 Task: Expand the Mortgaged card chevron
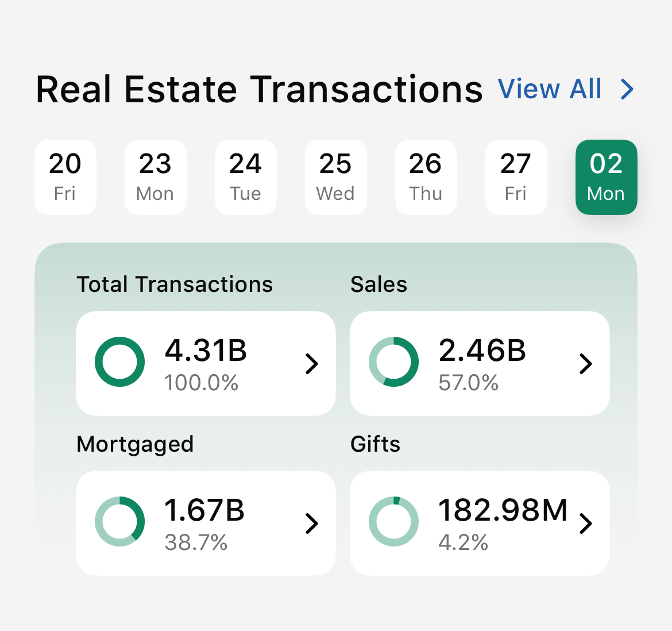[x=312, y=523]
